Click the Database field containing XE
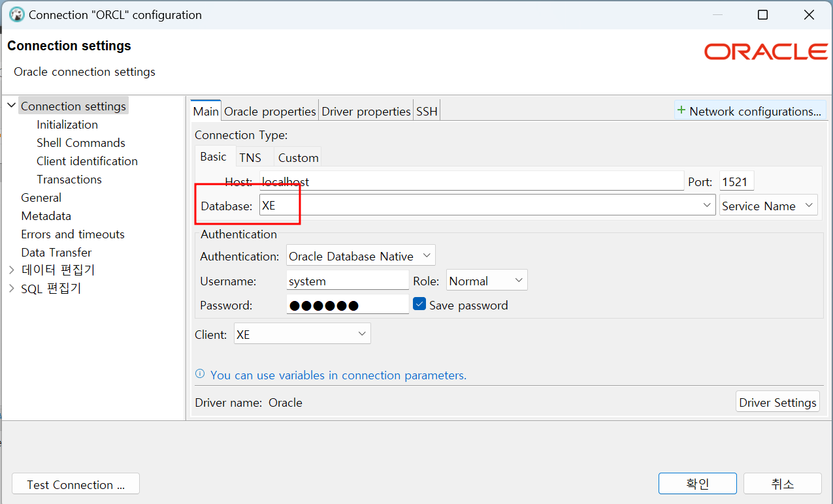The image size is (833, 504). click(487, 205)
